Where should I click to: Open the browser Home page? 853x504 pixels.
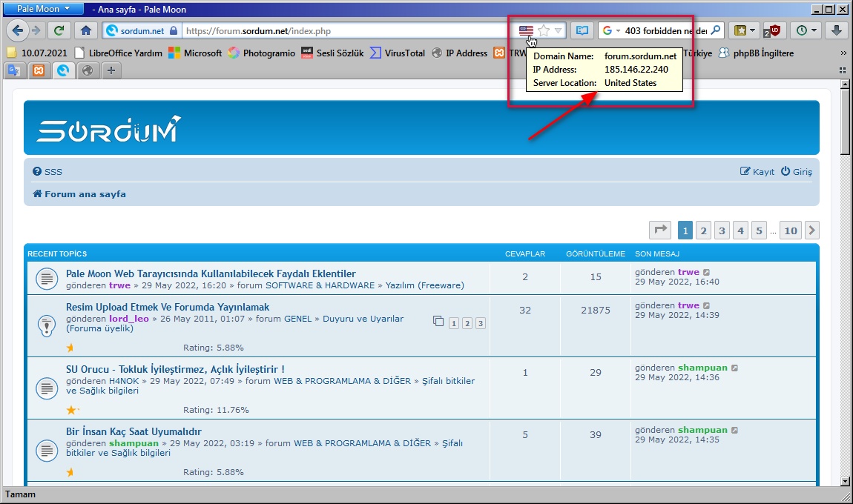tap(86, 30)
